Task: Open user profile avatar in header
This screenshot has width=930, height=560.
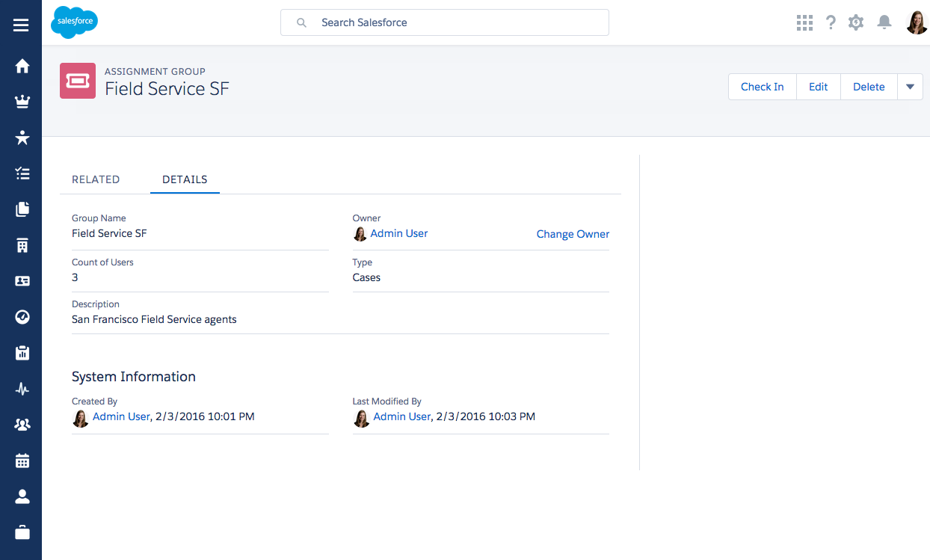Action: [917, 22]
